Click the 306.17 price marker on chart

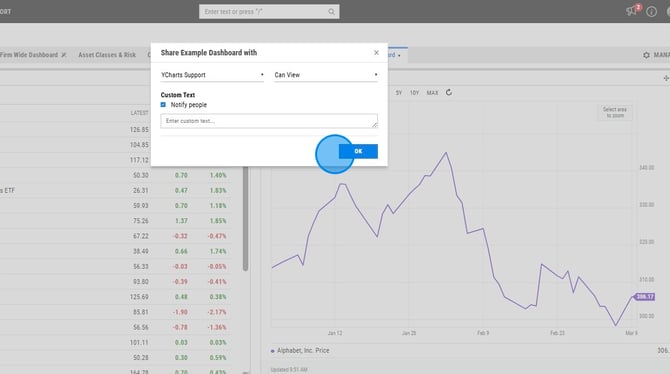click(x=644, y=297)
